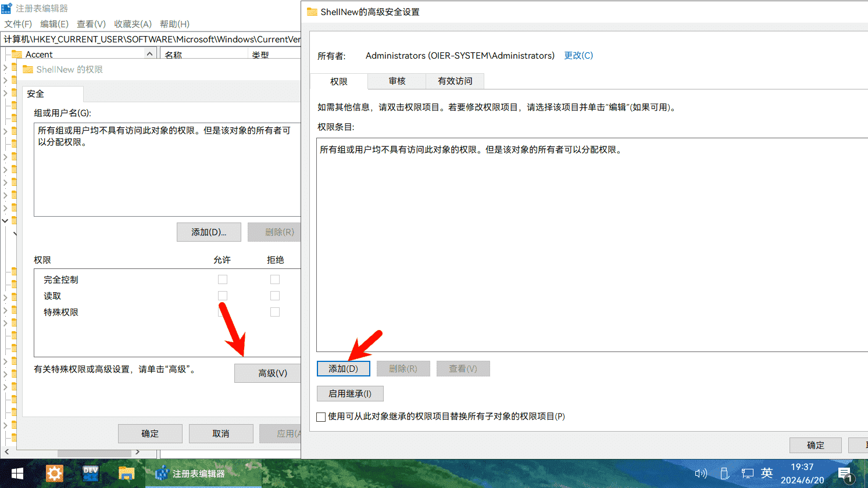Viewport: 868px width, 488px height.
Task: Open the 收藏夹(A) menu
Action: [x=133, y=24]
